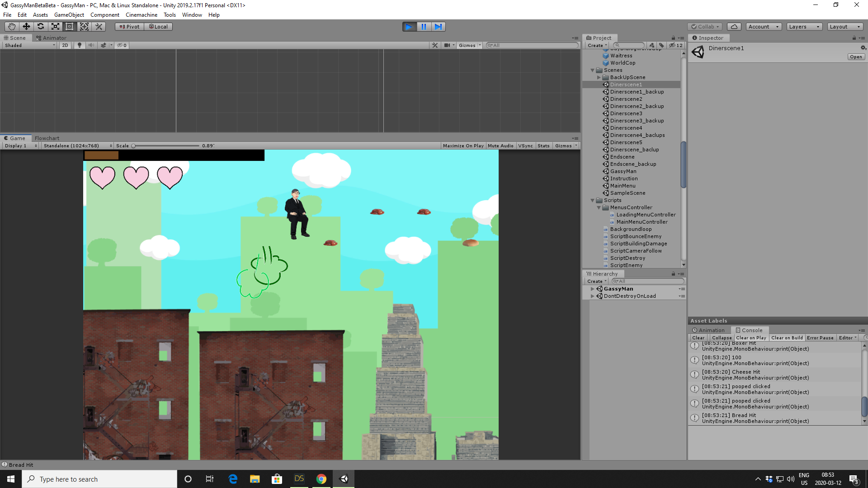Select the Hand tool in toolbar

click(x=12, y=27)
